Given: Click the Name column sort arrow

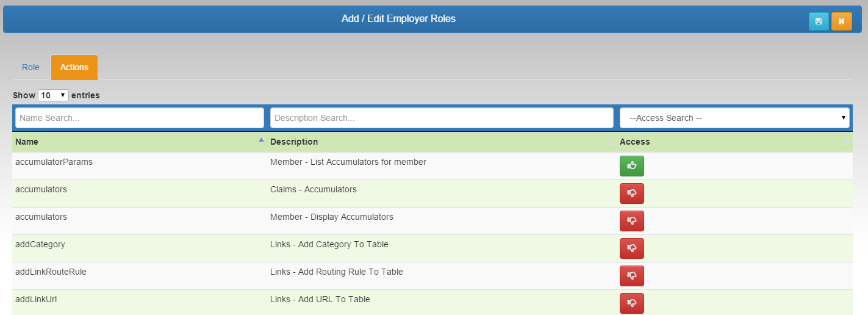Looking at the screenshot, I should tap(261, 140).
